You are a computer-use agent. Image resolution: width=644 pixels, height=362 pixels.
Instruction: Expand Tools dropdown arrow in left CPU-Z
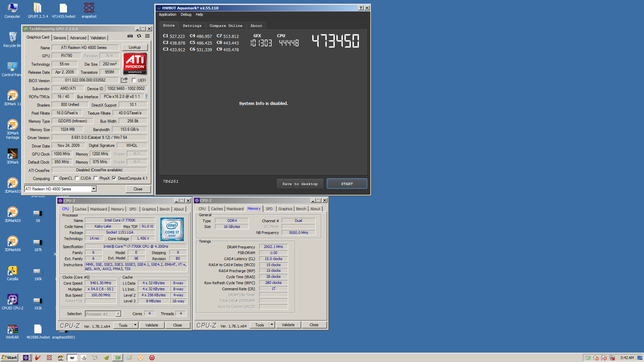click(135, 325)
